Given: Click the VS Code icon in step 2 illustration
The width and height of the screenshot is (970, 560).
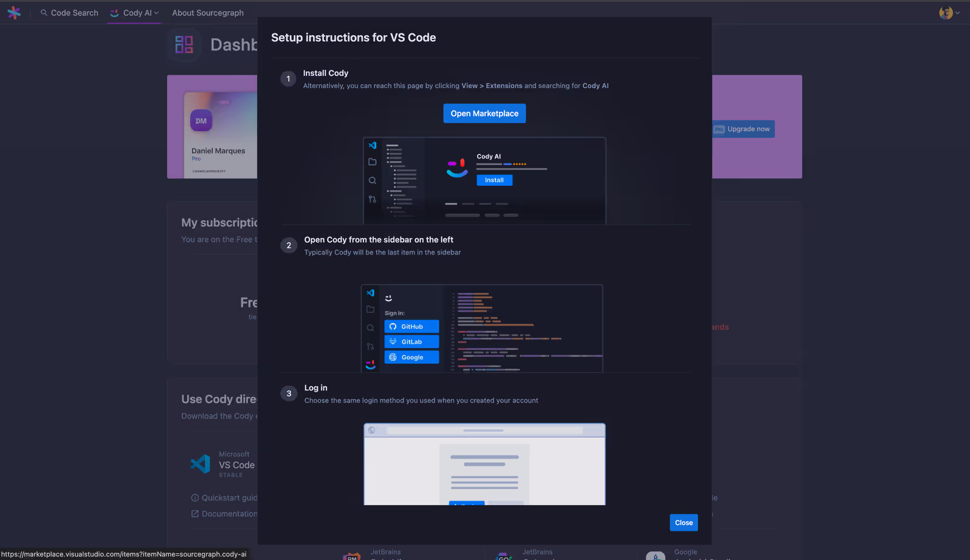Looking at the screenshot, I should [x=370, y=293].
